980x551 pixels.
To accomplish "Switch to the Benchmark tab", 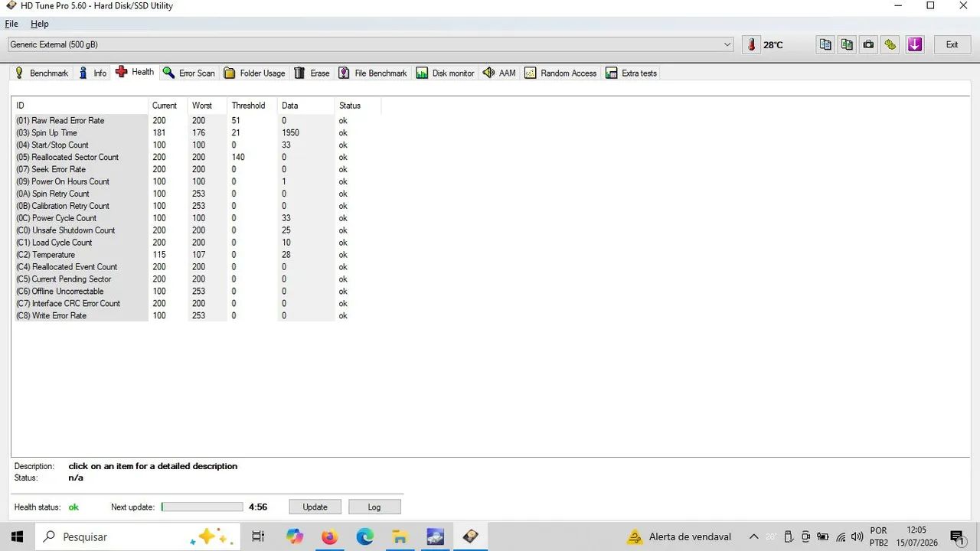I will (x=42, y=73).
